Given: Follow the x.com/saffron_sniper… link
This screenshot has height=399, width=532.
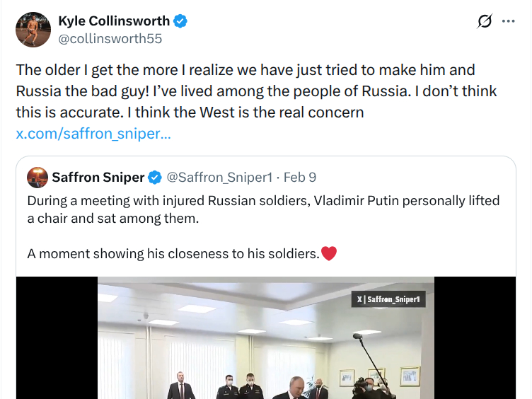Looking at the screenshot, I should click(x=93, y=133).
